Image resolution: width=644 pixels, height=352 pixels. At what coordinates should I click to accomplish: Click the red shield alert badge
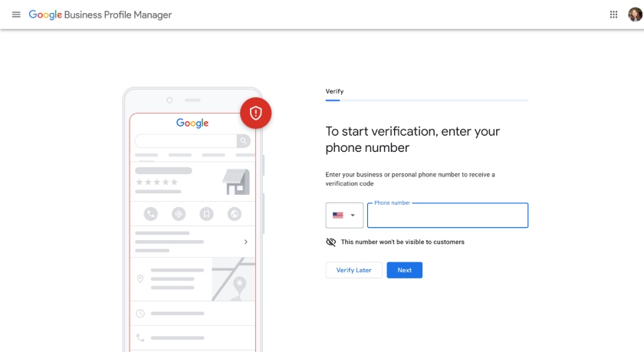(255, 113)
